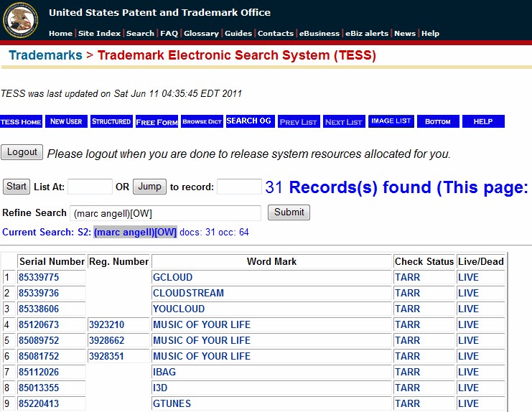This screenshot has width=532, height=412.
Task: Open serial number 85120673
Action: point(39,324)
